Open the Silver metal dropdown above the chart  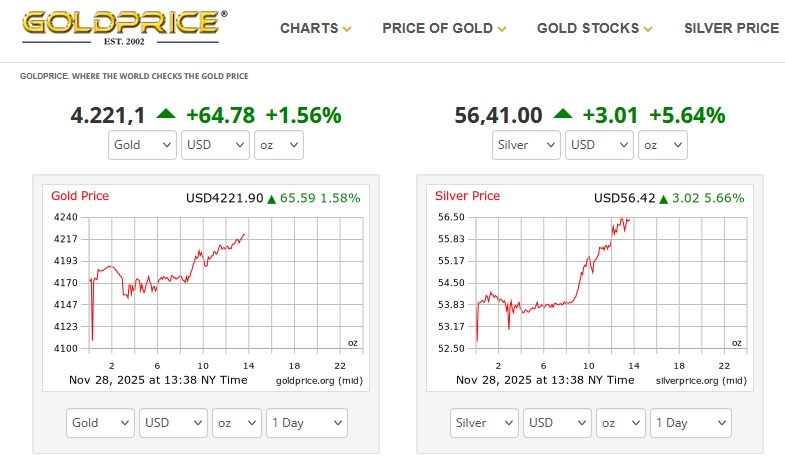click(526, 145)
